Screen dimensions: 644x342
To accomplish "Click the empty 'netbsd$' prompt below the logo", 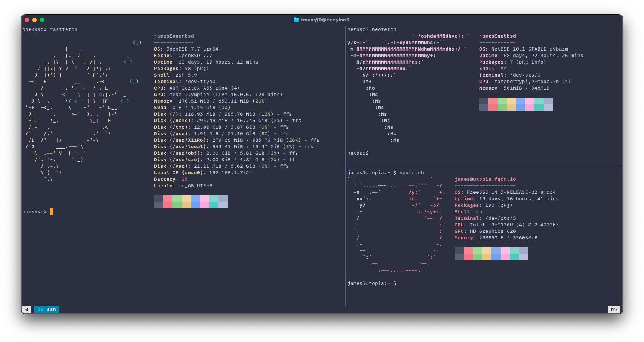I will [x=358, y=153].
